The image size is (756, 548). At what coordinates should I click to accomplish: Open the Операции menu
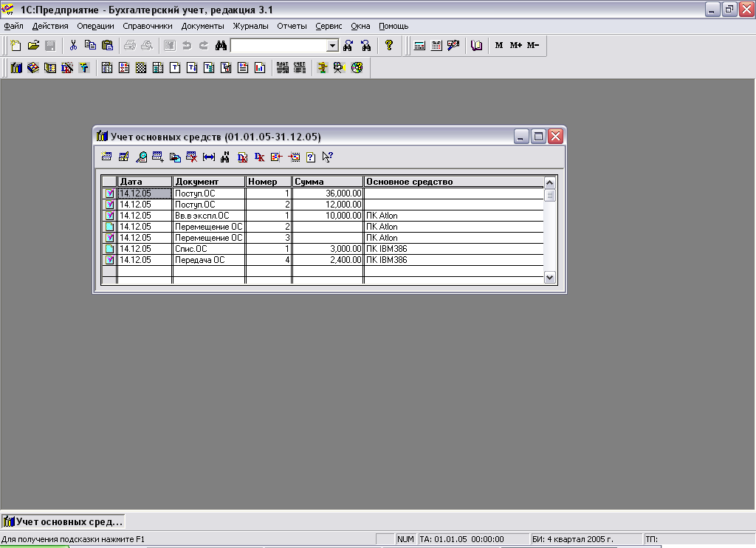click(95, 26)
